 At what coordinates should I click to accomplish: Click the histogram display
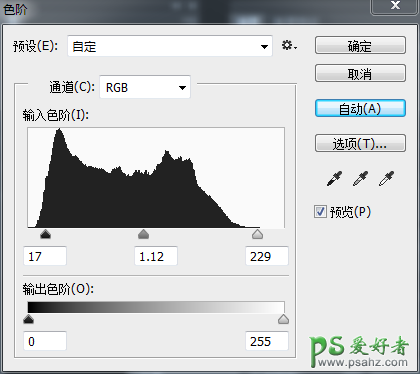coord(156,178)
